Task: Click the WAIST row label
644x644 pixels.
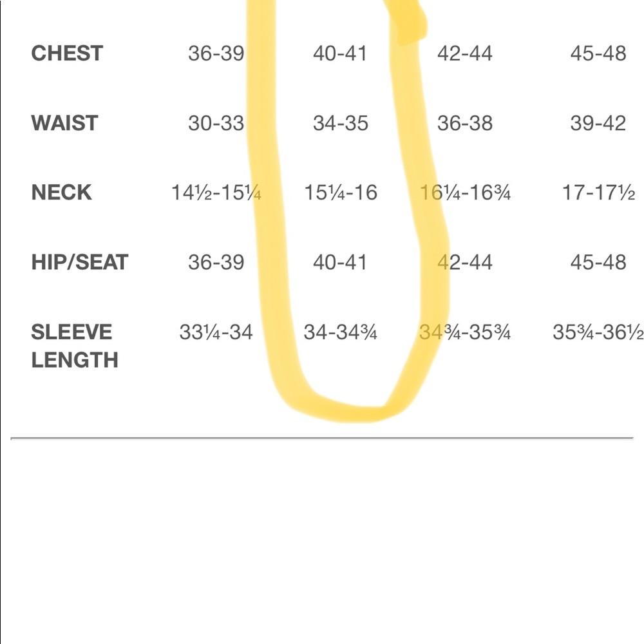Action: click(64, 123)
